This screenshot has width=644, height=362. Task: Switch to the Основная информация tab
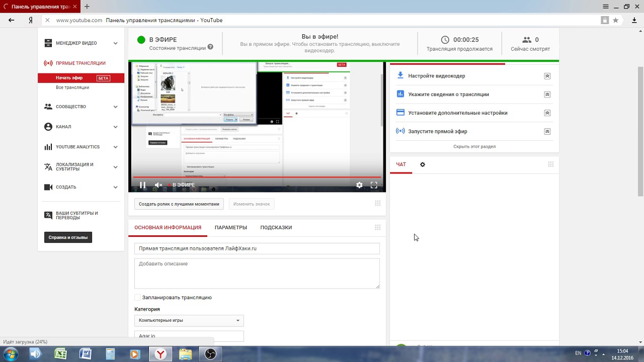tap(168, 227)
